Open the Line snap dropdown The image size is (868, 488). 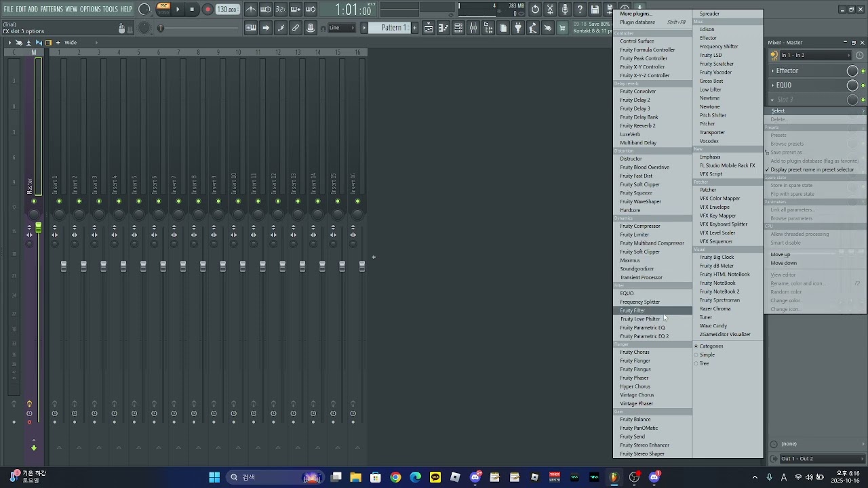[342, 28]
